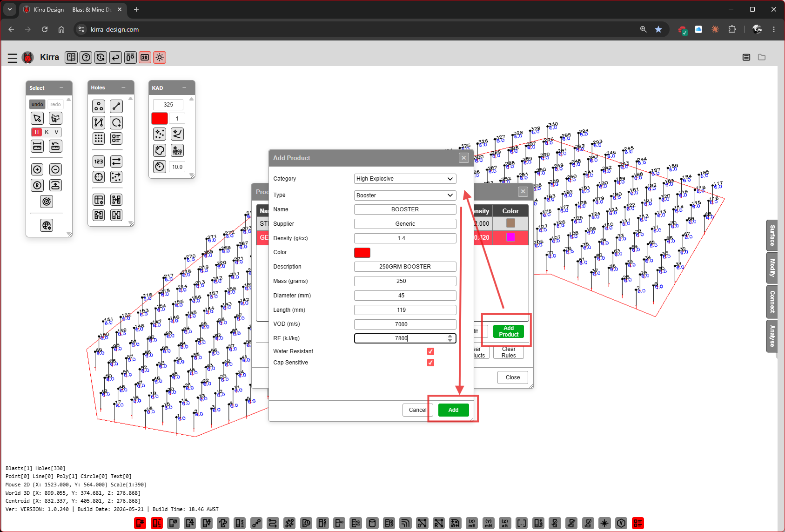The image size is (785, 532).
Task: Select the KAD draw points tool
Action: (x=160, y=134)
